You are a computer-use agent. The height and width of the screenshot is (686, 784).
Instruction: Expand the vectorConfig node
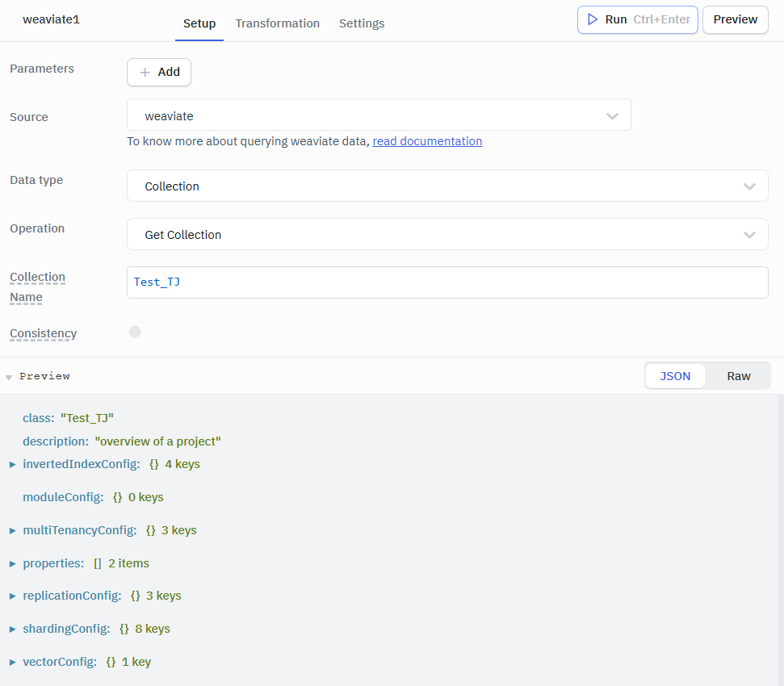click(12, 662)
